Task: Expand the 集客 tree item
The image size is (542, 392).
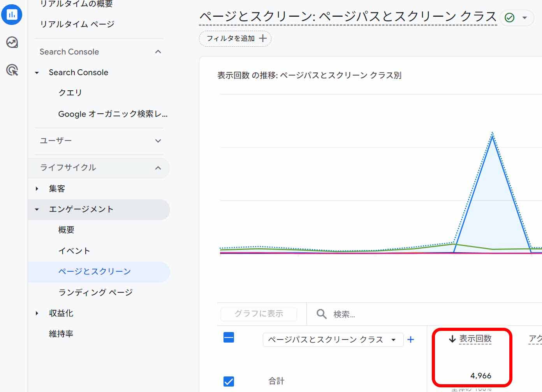Action: point(37,189)
